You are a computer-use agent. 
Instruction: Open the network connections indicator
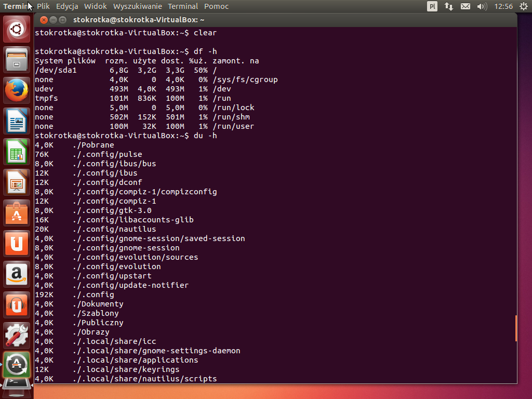(449, 6)
